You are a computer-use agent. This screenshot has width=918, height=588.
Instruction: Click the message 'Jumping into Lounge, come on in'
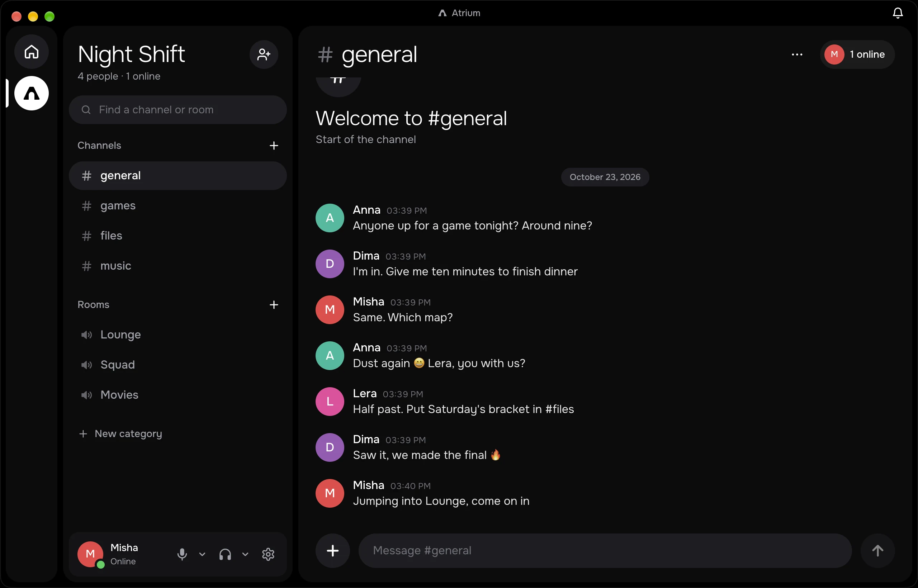[441, 501]
